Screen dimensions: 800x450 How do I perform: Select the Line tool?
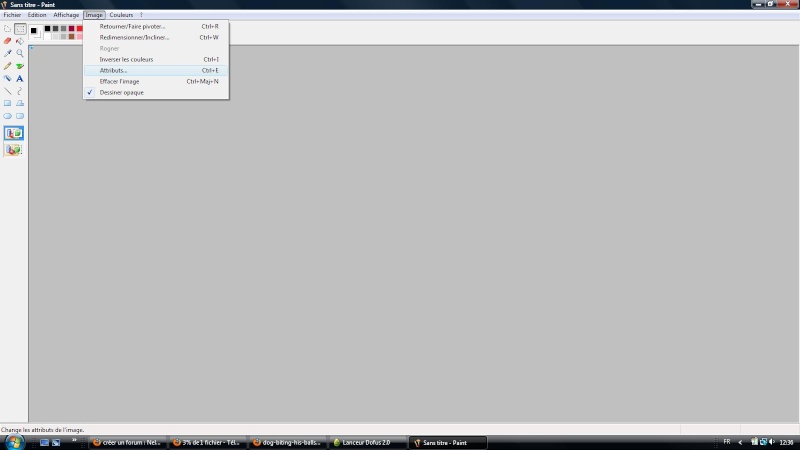(7, 91)
